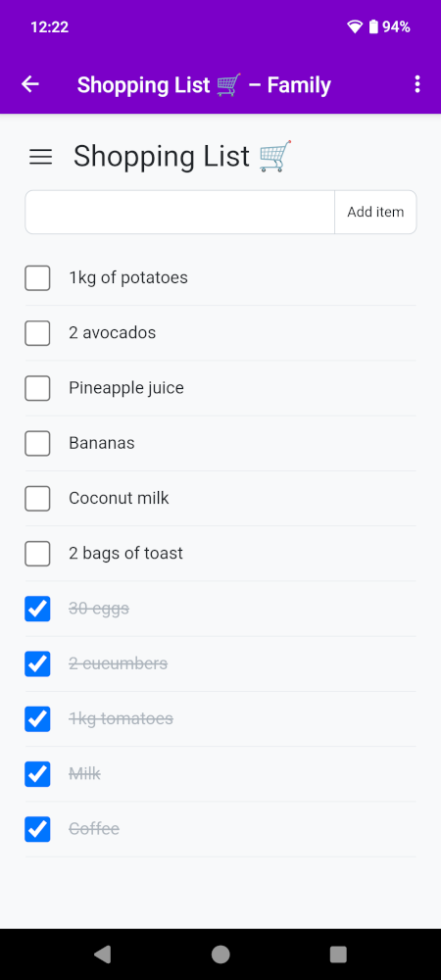Focus the new item text field
Viewport: 441px width, 980px height.
click(180, 212)
